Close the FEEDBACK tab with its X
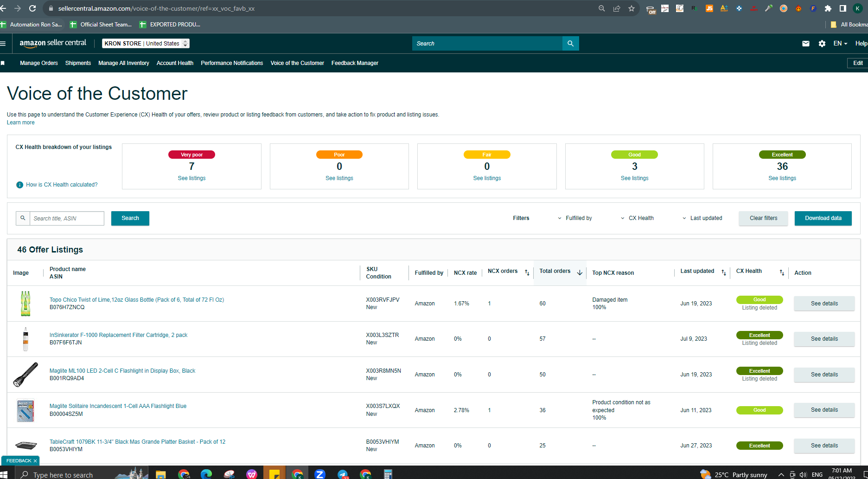Viewport: 868px width, 479px height. point(35,461)
